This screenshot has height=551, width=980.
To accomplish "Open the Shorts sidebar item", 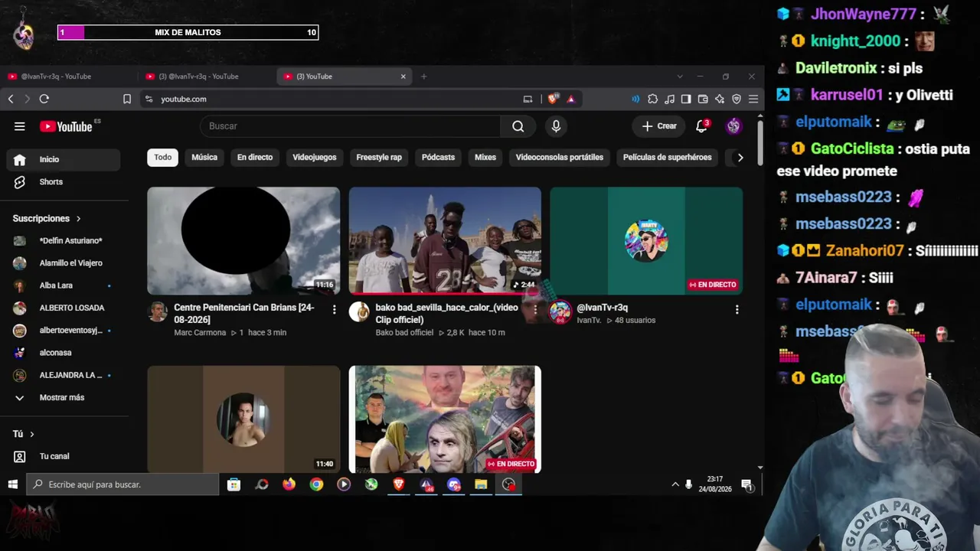I will click(64, 182).
